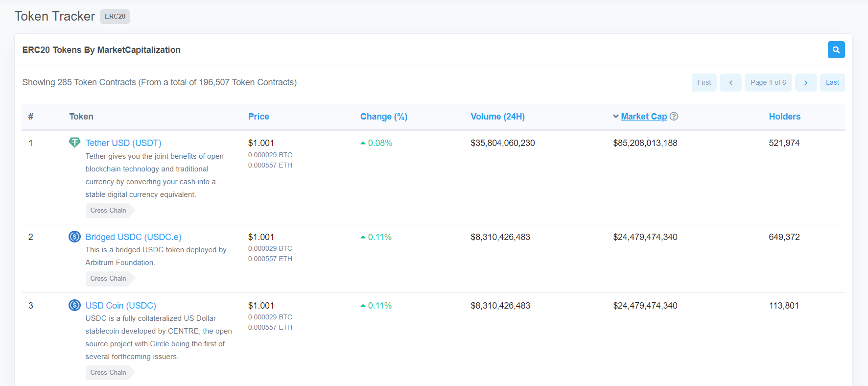Click Bridged USDC's 0.000029 BTC price value

[270, 248]
